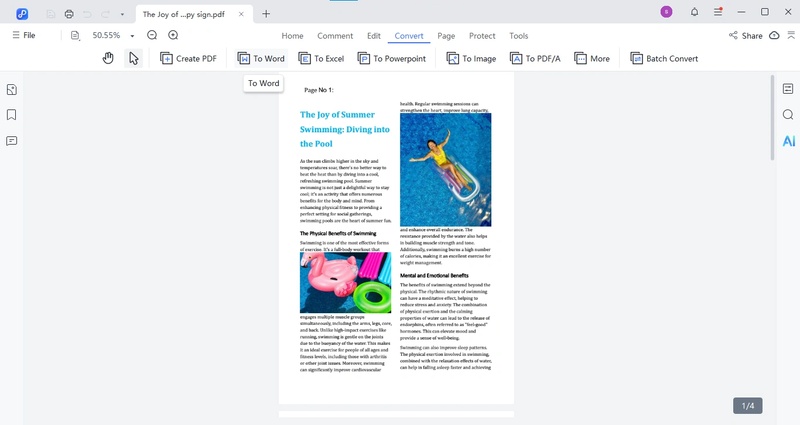This screenshot has height=425, width=800.
Task: Expand the zoom percentage dropdown
Action: coord(132,36)
